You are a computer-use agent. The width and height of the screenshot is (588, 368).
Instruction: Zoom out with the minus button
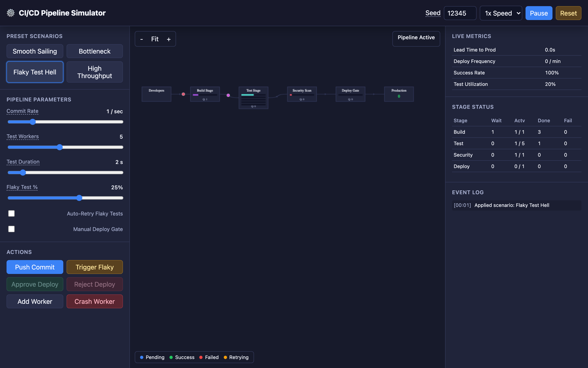pos(142,39)
